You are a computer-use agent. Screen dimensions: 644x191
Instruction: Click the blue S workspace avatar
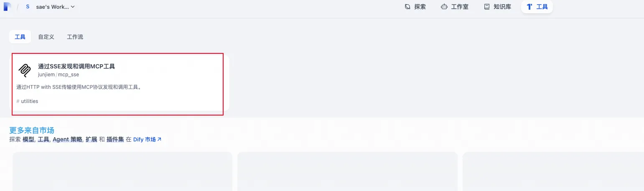tap(28, 7)
